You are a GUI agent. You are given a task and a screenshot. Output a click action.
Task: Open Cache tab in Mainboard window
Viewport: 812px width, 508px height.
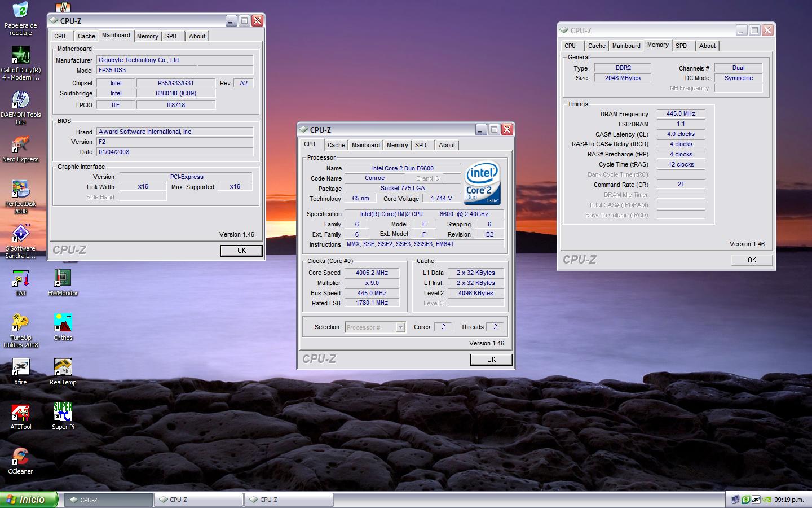86,36
